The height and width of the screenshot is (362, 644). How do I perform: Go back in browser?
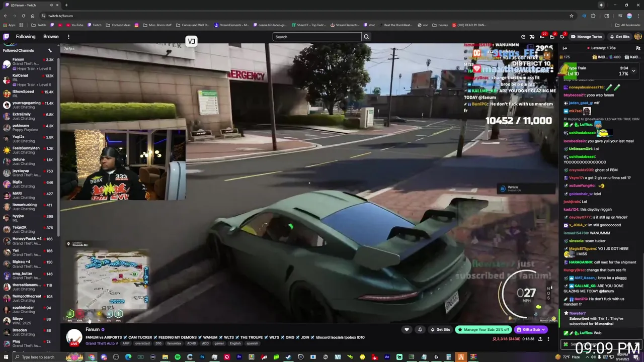point(6,16)
